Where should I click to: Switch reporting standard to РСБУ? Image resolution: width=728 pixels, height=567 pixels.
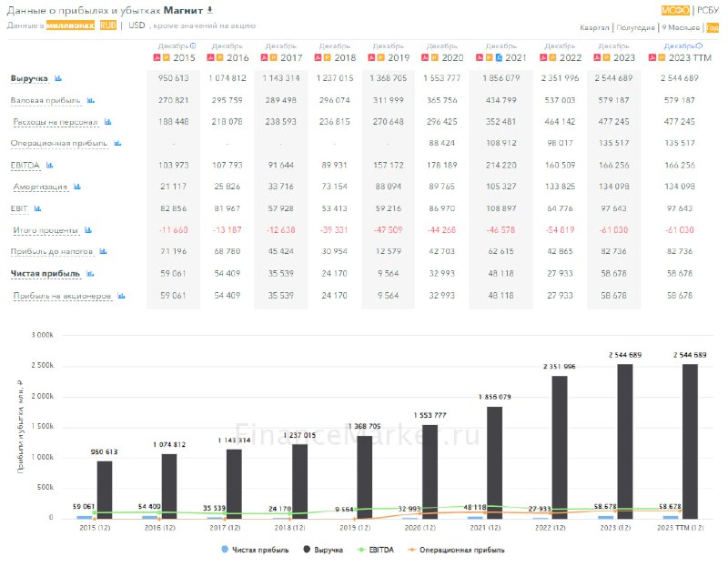coord(708,10)
